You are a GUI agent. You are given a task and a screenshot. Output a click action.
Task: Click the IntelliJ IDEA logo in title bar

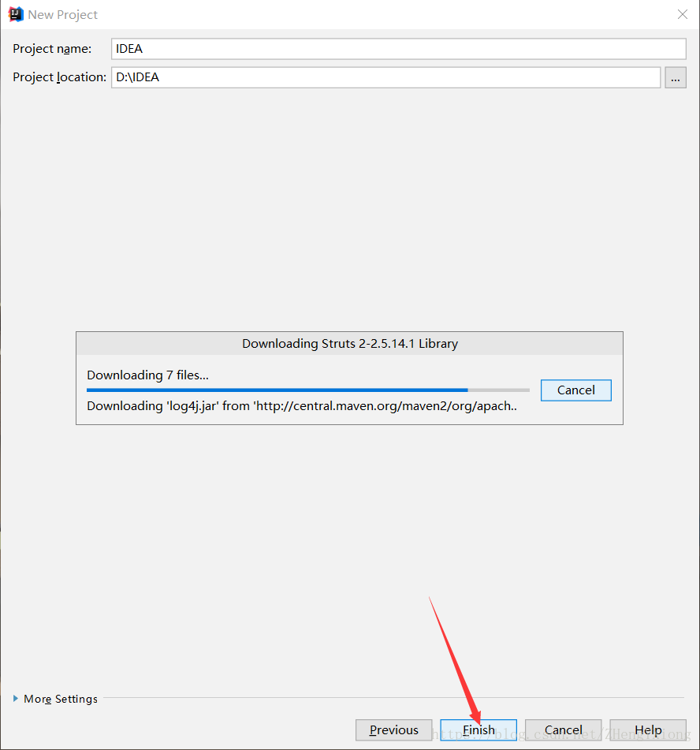pos(16,14)
